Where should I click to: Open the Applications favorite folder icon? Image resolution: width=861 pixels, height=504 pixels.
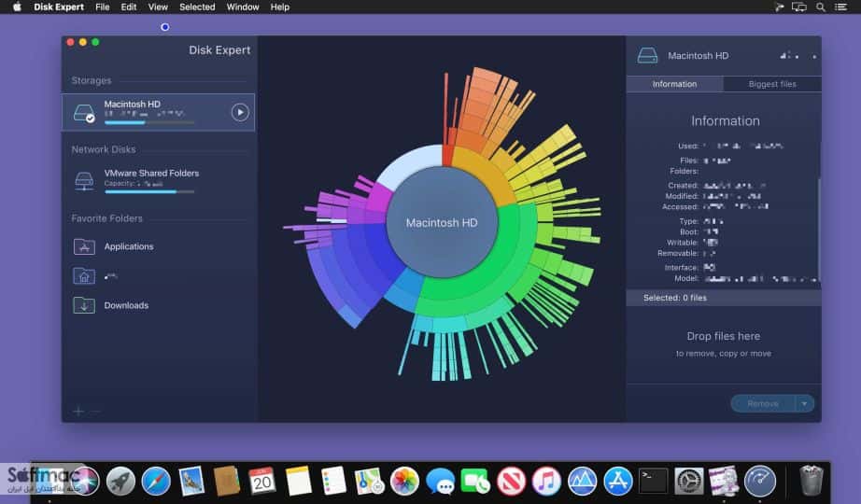(x=84, y=246)
